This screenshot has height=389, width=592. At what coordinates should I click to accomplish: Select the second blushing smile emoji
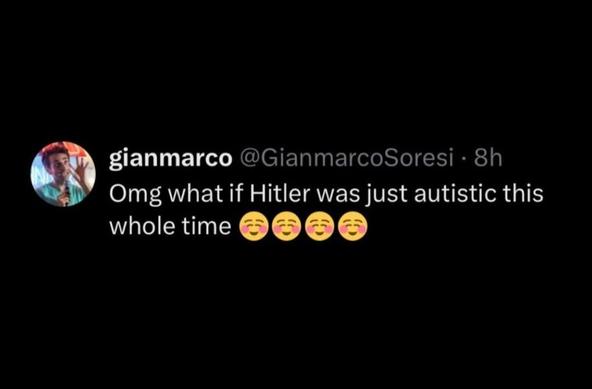click(x=287, y=226)
